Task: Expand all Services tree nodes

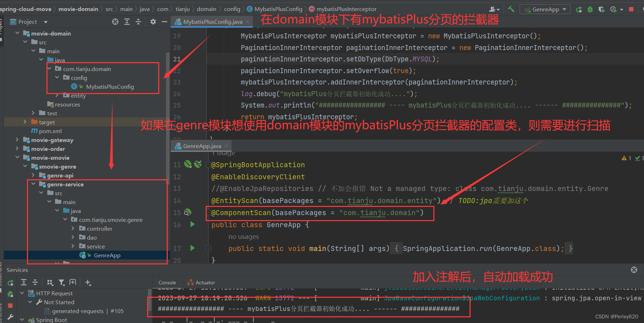Action: click(24, 282)
